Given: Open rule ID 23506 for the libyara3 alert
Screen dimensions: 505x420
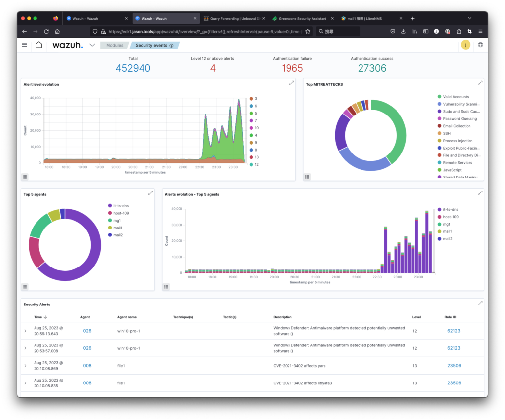Looking at the screenshot, I should point(454,383).
